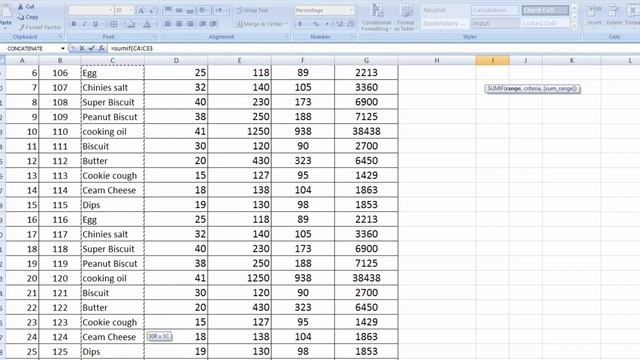Apply the Linked Cell style
640x360 pixels.
click(x=545, y=24)
